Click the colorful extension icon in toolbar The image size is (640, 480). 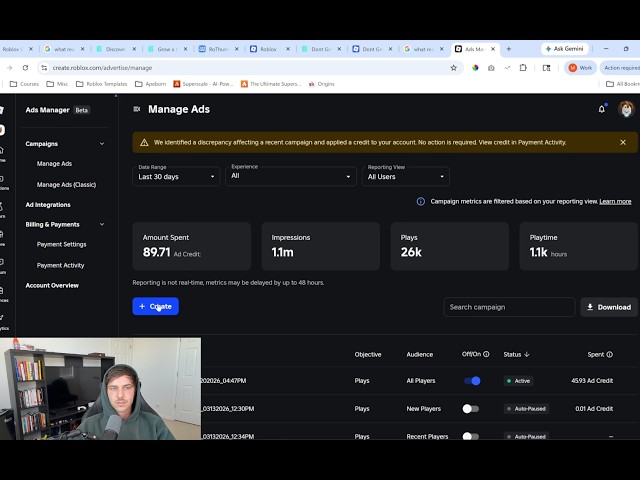475,68
